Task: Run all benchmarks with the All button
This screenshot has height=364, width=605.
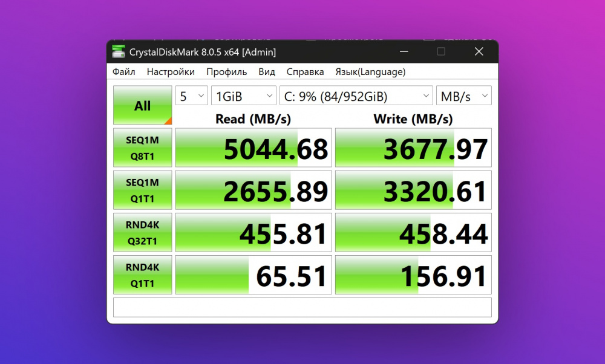Action: tap(142, 105)
